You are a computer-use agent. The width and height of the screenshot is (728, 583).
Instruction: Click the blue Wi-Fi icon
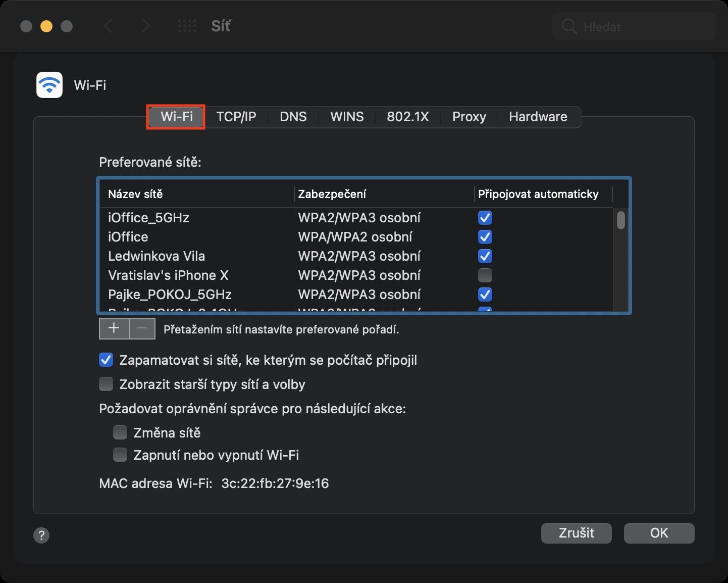tap(49, 85)
